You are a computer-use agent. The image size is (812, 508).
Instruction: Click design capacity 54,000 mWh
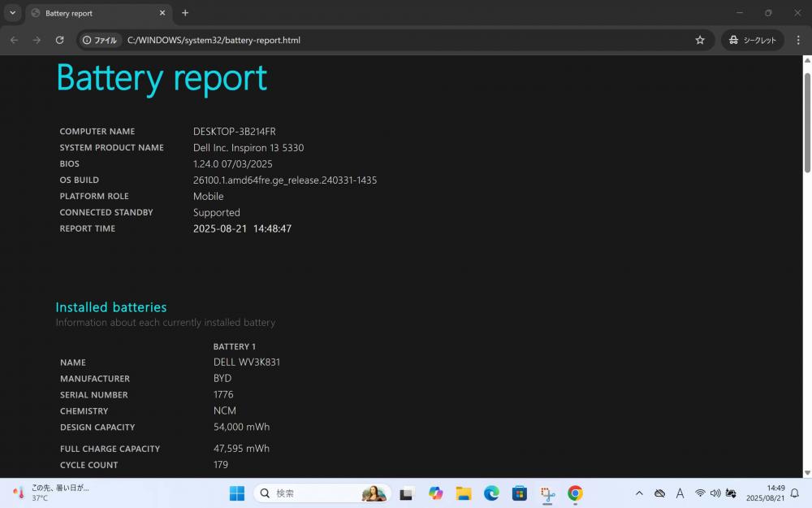pos(241,427)
